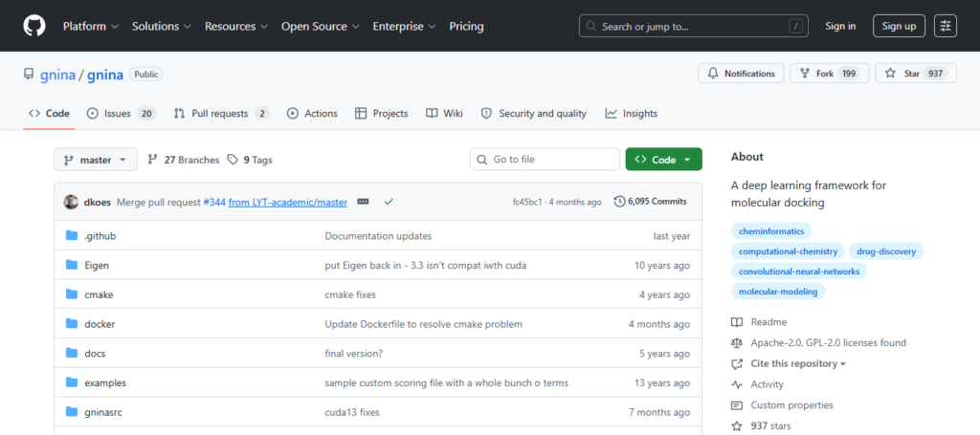This screenshot has width=980, height=435.
Task: Click the drug-discovery topic tag
Action: pos(885,250)
